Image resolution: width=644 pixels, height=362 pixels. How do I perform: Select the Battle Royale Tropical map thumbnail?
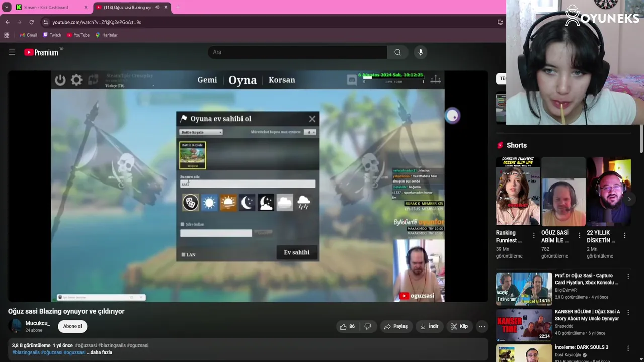coord(193,155)
